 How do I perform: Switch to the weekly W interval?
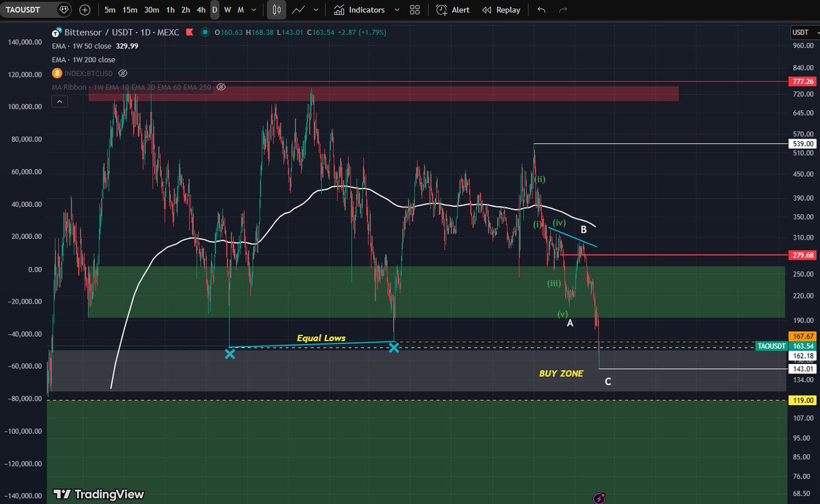[228, 10]
